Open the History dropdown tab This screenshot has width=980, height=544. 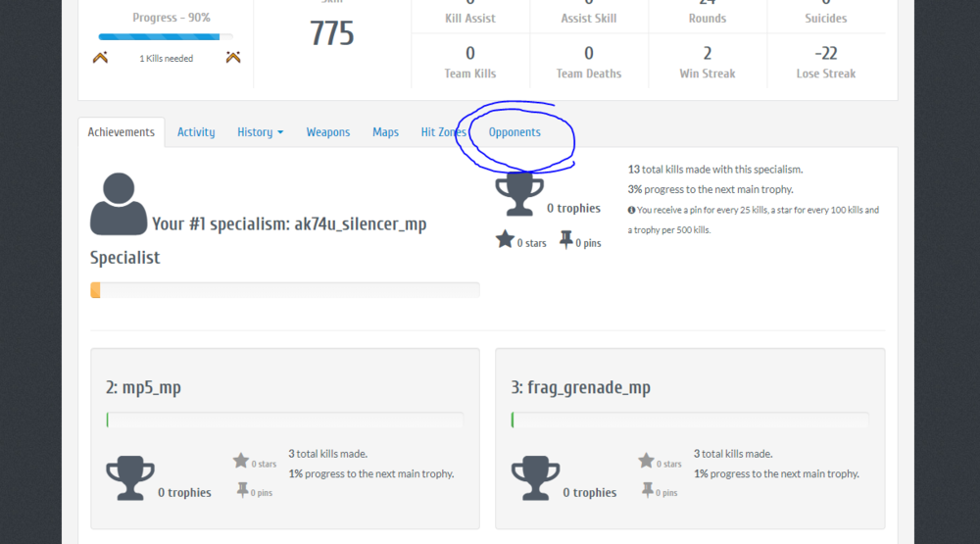point(260,132)
